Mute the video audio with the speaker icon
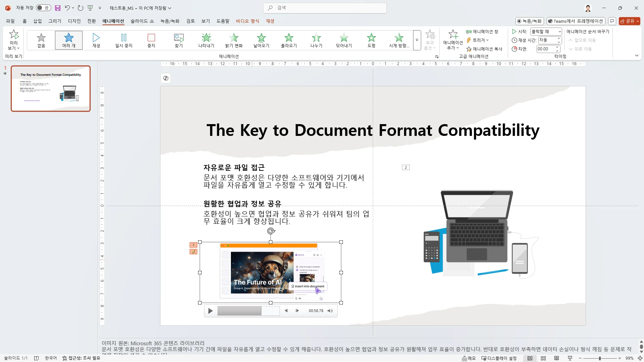 [x=330, y=310]
